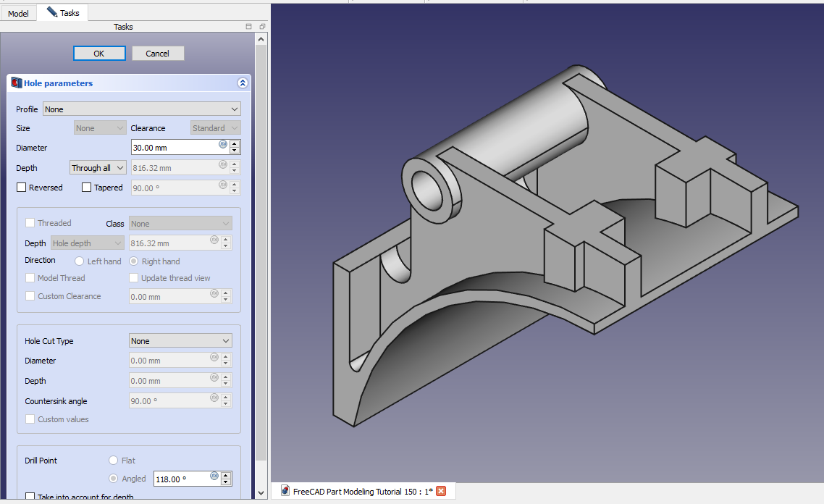Image resolution: width=824 pixels, height=504 pixels.
Task: Click the float Tasks panel icon
Action: pyautogui.click(x=262, y=27)
